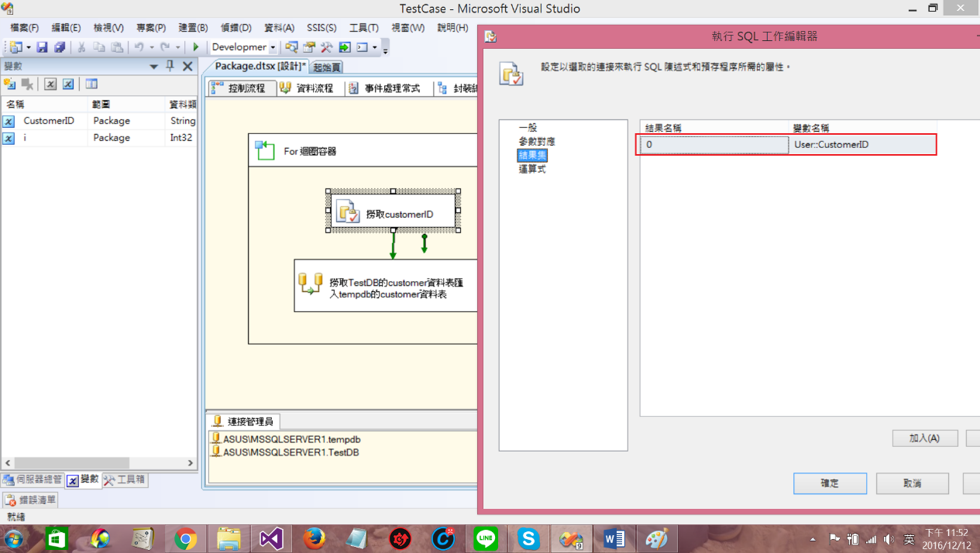Viewport: 980px width, 553px height.
Task: Click the 加入(A) button
Action: tap(925, 438)
